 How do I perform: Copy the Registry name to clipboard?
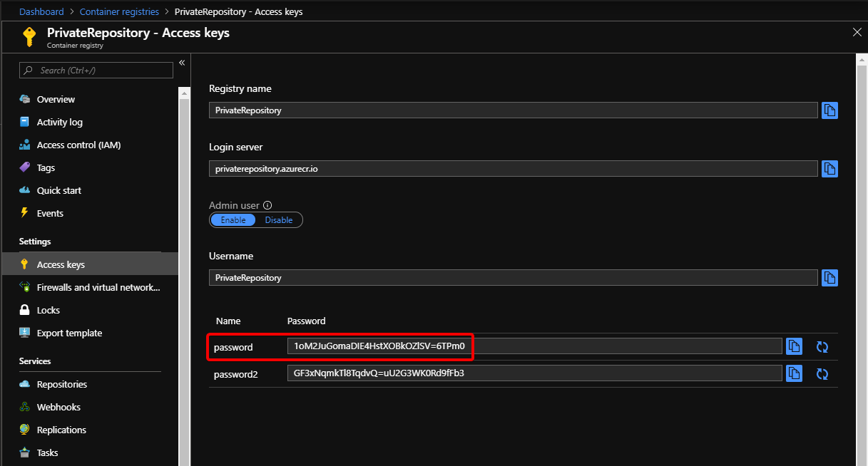[x=829, y=110]
